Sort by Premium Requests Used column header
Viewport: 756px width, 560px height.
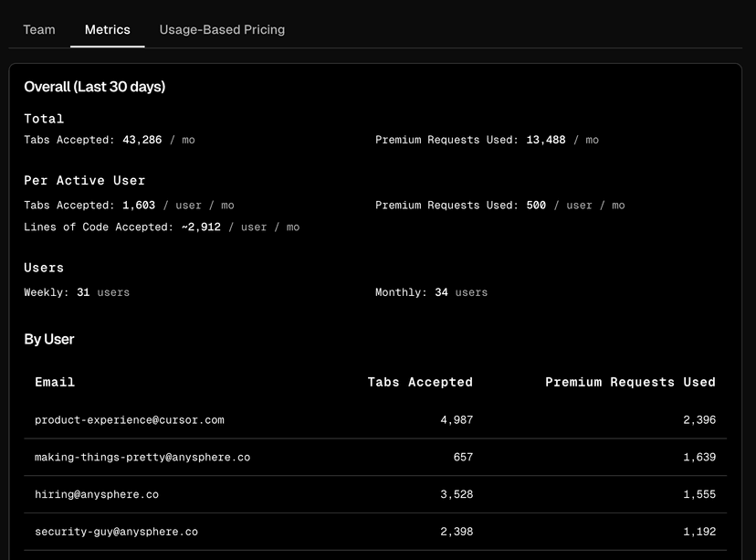630,382
